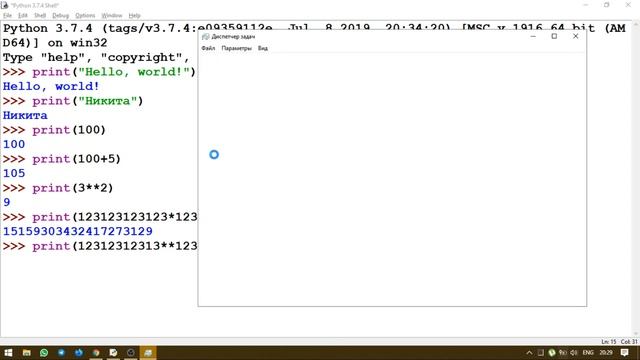
Task: Switch to Python IDLE taskbar icon
Action: 113,353
